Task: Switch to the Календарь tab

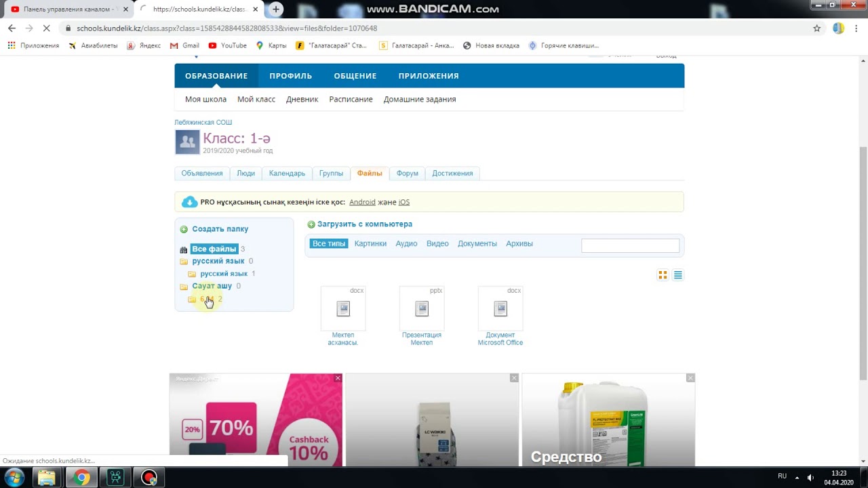Action: click(x=287, y=174)
